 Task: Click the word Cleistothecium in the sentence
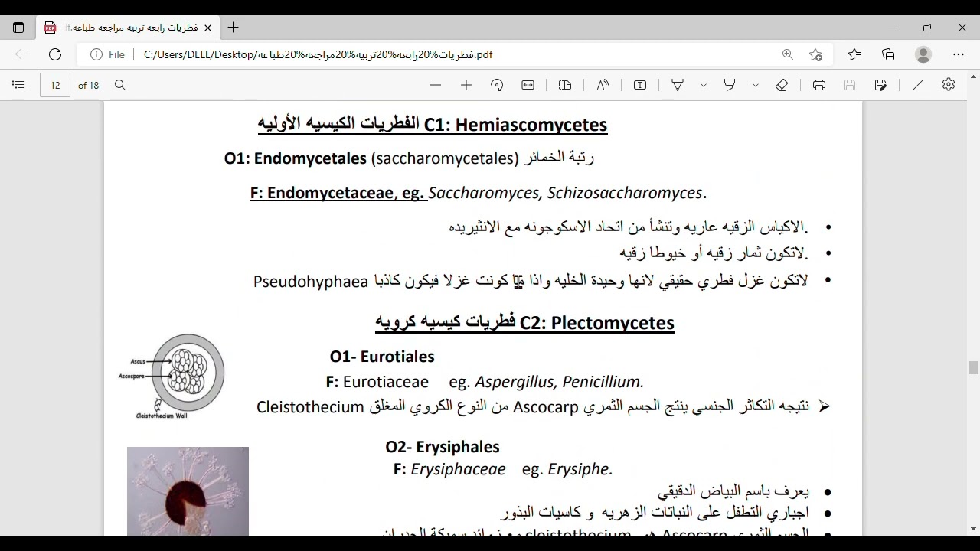pyautogui.click(x=310, y=407)
